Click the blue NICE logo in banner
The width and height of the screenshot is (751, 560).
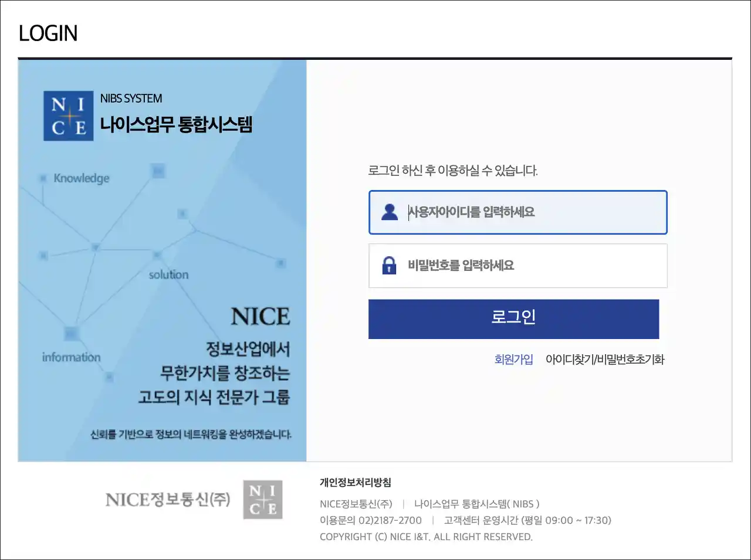pyautogui.click(x=69, y=116)
